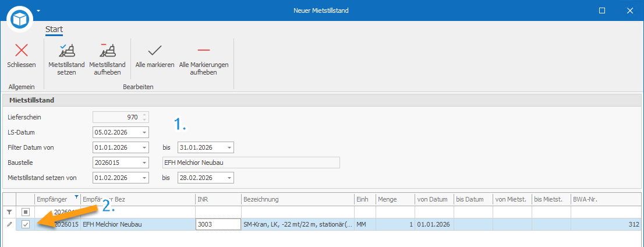Click the Lieferschein stepper arrows
Image resolution: width=644 pixels, height=247 pixels.
(144, 117)
